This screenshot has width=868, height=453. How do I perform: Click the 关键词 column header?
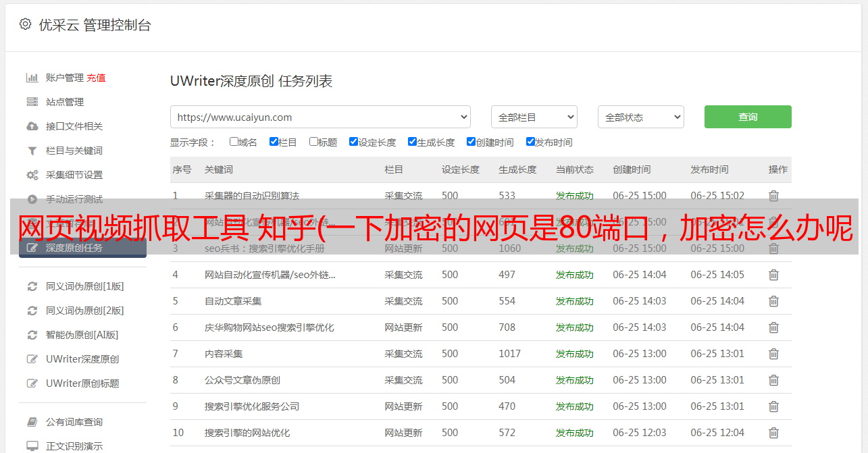[219, 169]
